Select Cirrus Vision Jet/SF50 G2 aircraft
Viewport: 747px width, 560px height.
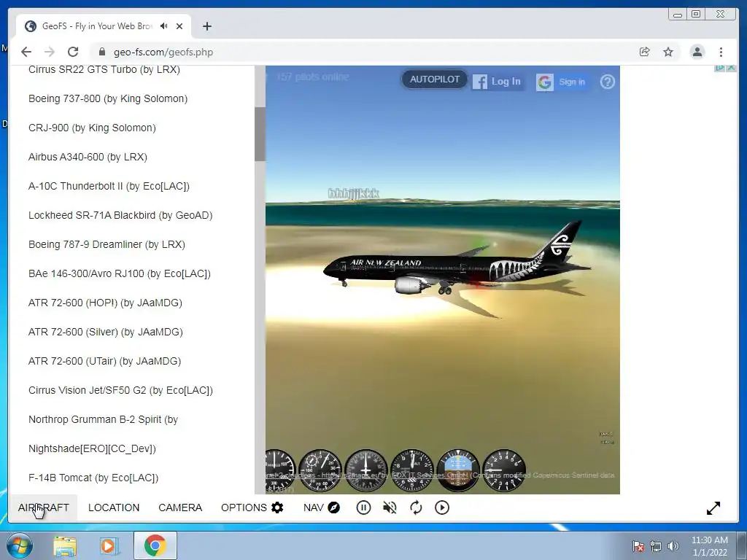click(120, 390)
